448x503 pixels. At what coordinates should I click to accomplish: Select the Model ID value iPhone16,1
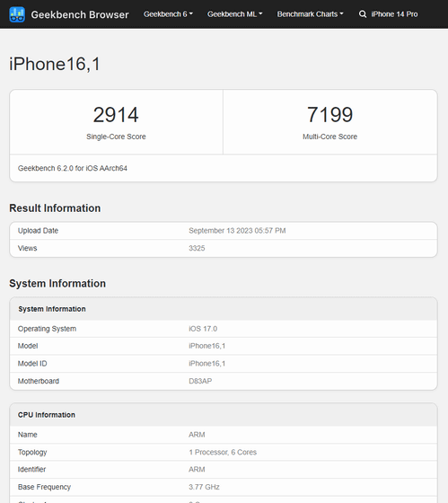(207, 364)
